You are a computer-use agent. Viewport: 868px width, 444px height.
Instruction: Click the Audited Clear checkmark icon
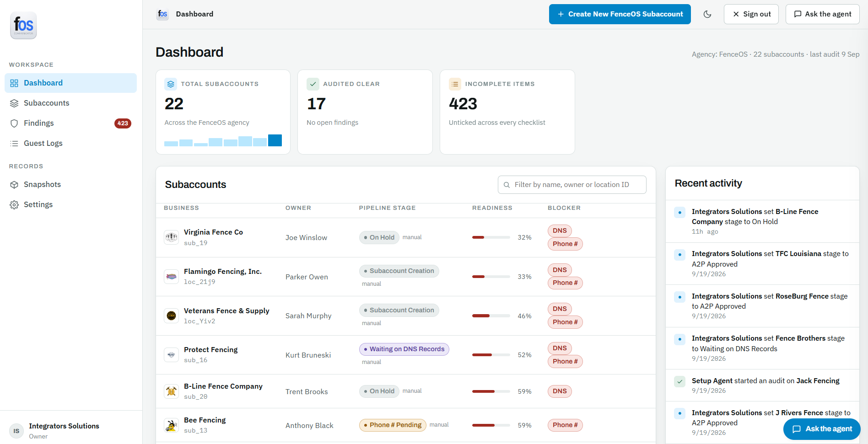pos(313,84)
